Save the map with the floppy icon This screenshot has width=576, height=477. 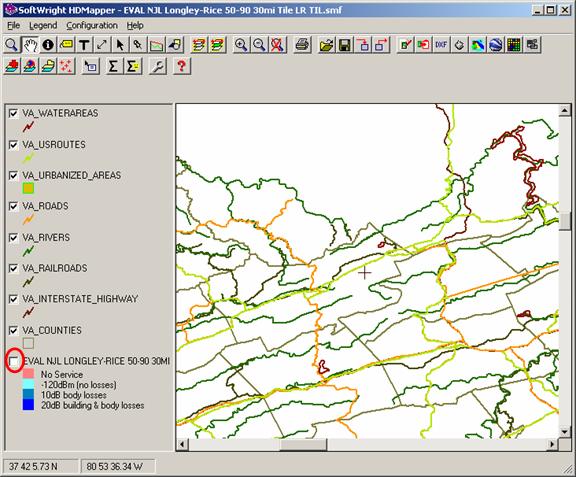[x=345, y=45]
